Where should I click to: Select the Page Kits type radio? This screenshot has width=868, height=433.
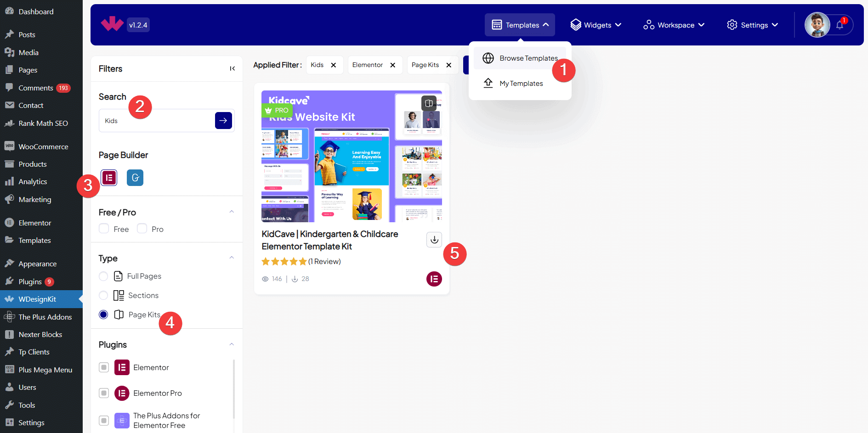103,315
